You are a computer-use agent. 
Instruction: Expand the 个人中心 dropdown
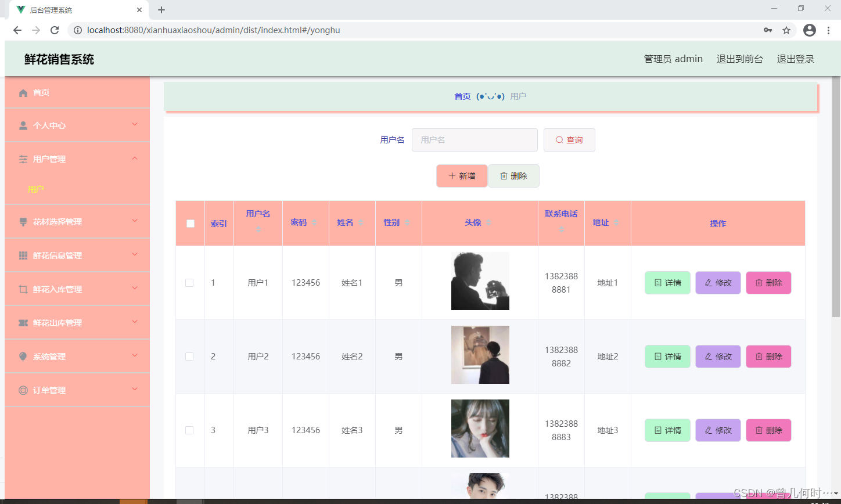tap(135, 125)
